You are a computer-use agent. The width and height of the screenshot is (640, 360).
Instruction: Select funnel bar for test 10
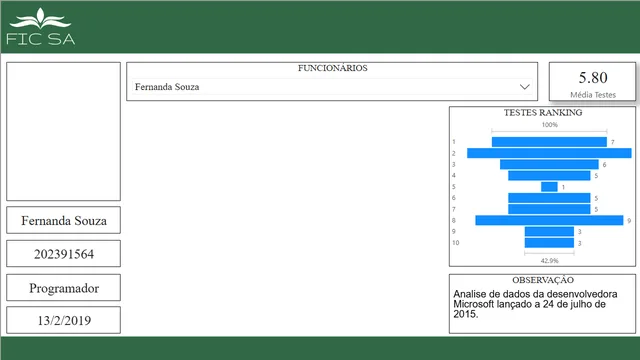tap(549, 243)
